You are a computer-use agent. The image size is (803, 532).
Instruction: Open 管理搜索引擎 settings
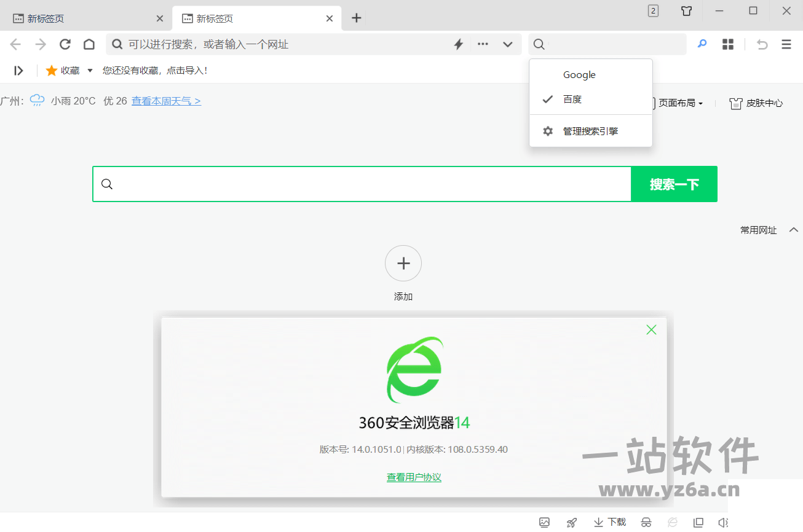(591, 131)
